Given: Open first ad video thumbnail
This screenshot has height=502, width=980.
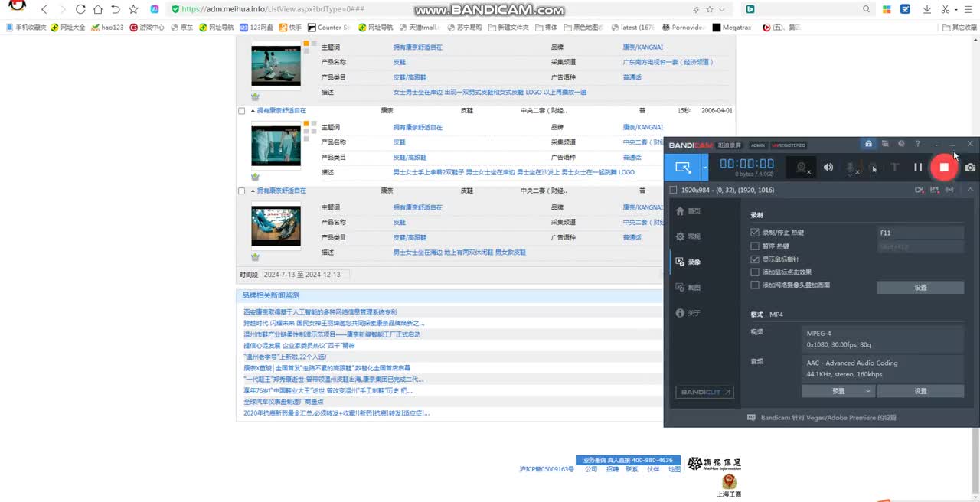Looking at the screenshot, I should (276, 66).
